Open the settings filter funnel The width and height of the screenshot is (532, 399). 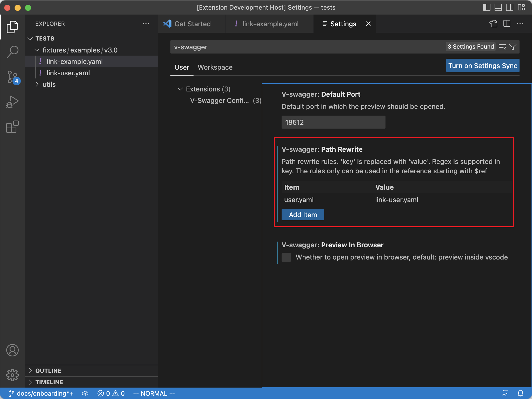[513, 47]
